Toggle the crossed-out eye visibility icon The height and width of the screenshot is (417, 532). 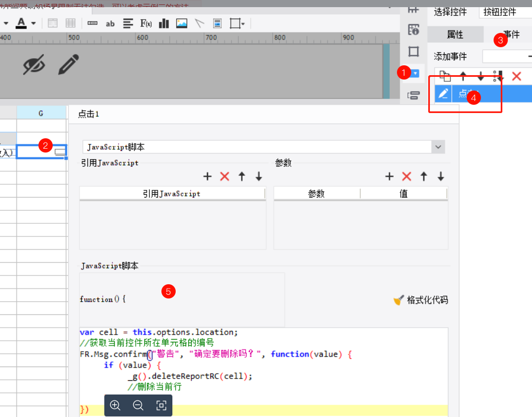(34, 64)
